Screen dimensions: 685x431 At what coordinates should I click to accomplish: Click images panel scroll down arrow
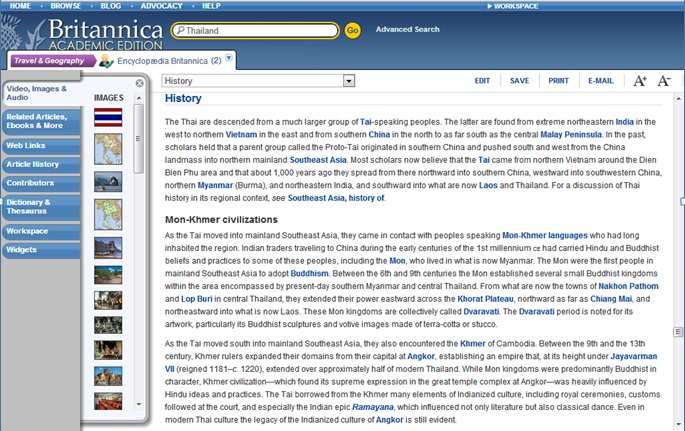[x=139, y=404]
